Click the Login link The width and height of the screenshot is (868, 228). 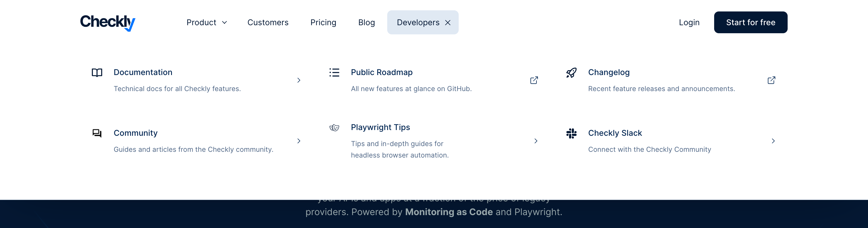click(689, 23)
